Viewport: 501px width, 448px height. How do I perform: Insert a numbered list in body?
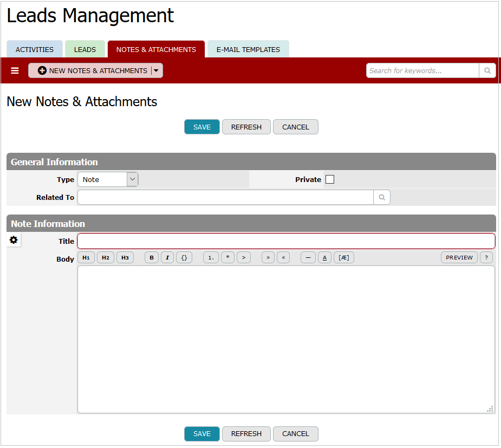[211, 258]
